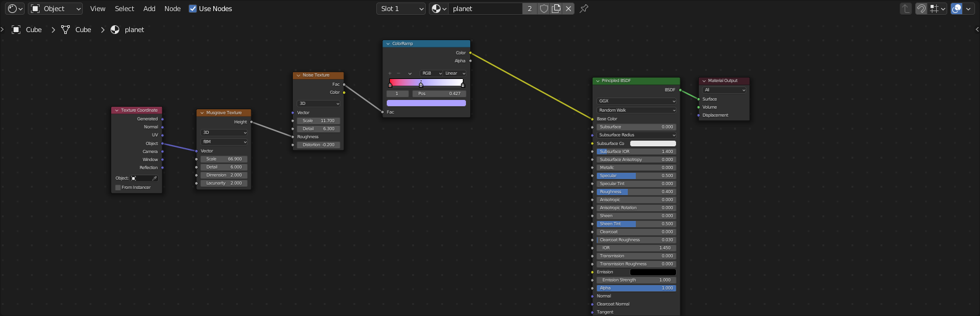Click the Noise Distortion -0.200 field
The width and height of the screenshot is (980, 316).
(318, 145)
